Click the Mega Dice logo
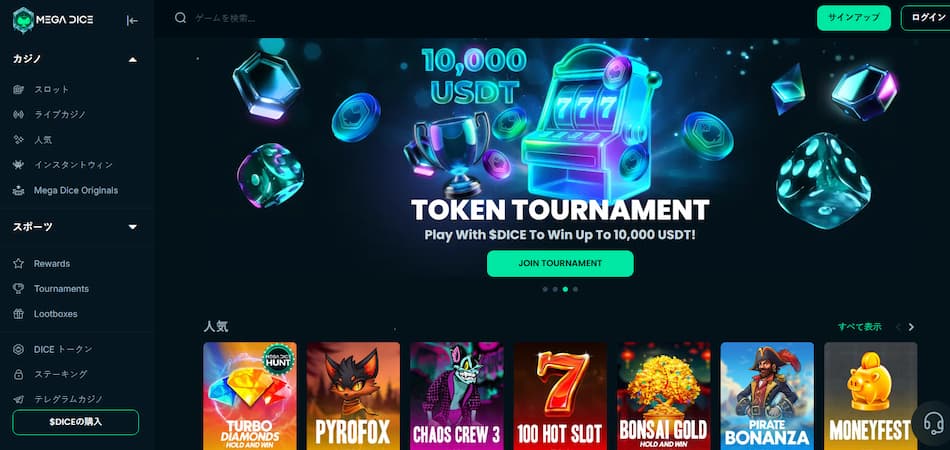Viewport: 950px width, 450px height. (53, 20)
